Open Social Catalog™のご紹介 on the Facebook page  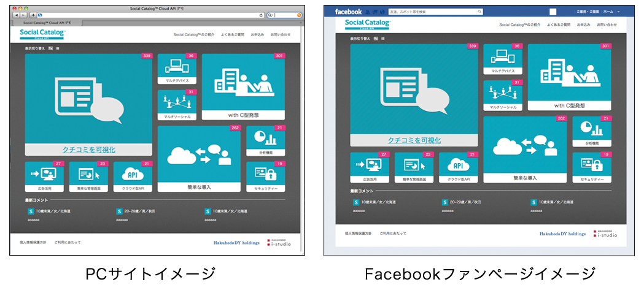click(x=520, y=25)
